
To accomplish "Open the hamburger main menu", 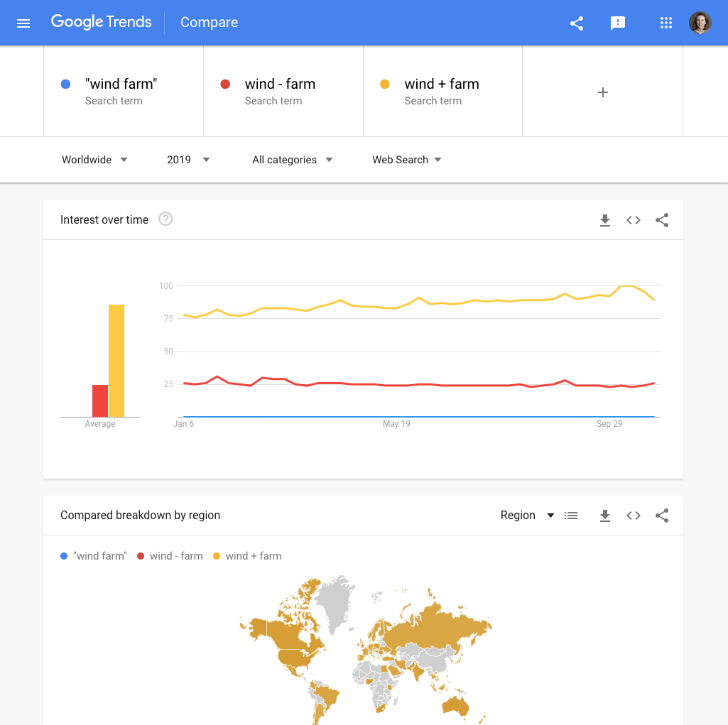I will 23,23.
